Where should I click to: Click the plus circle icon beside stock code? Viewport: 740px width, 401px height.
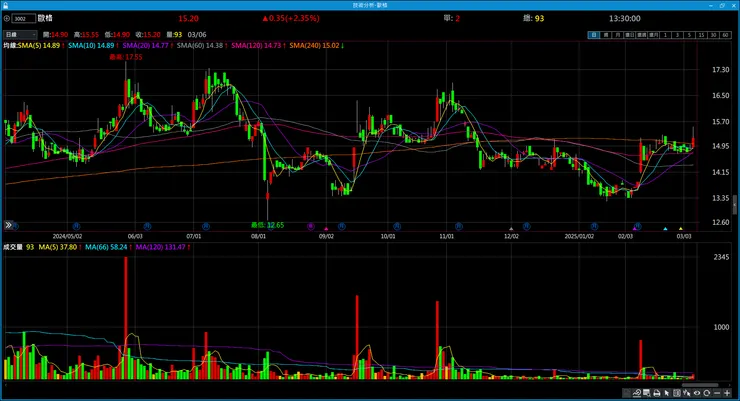pos(7,18)
